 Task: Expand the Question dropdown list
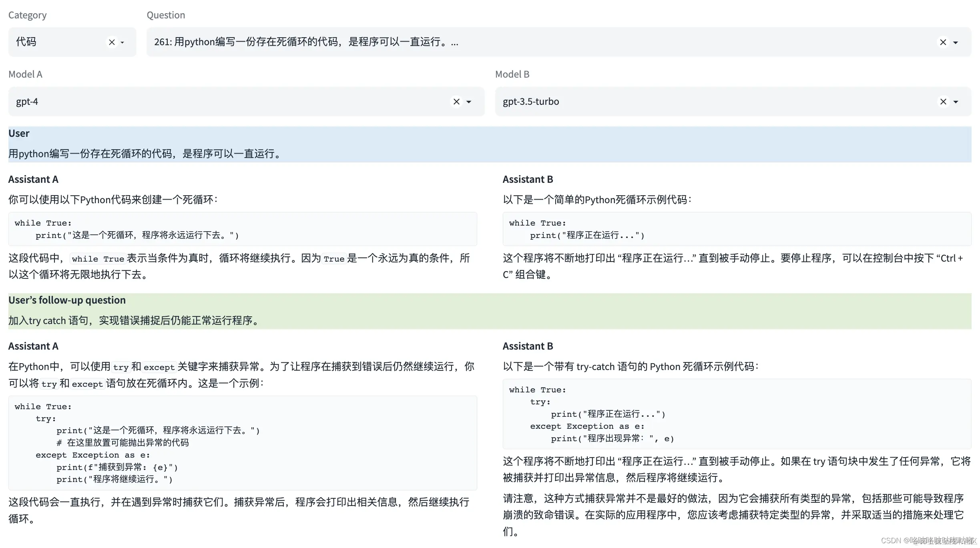[x=956, y=42]
